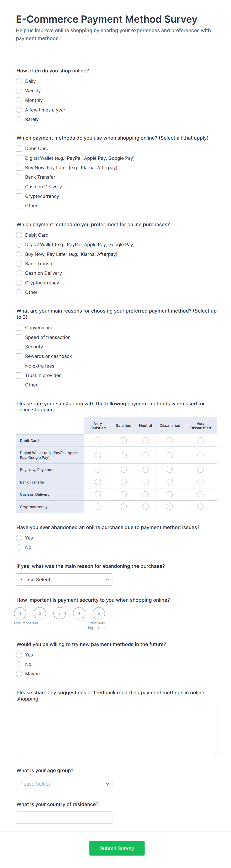Choose security importance rating 5

point(99,613)
